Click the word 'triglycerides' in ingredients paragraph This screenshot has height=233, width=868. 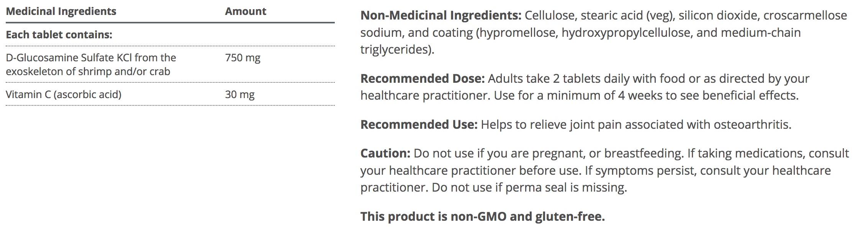tap(395, 49)
